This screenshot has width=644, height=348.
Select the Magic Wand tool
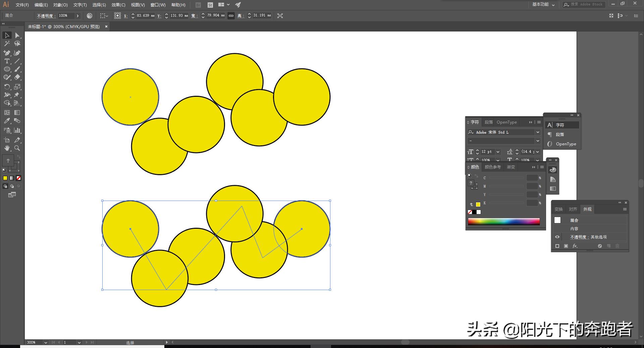(7, 44)
